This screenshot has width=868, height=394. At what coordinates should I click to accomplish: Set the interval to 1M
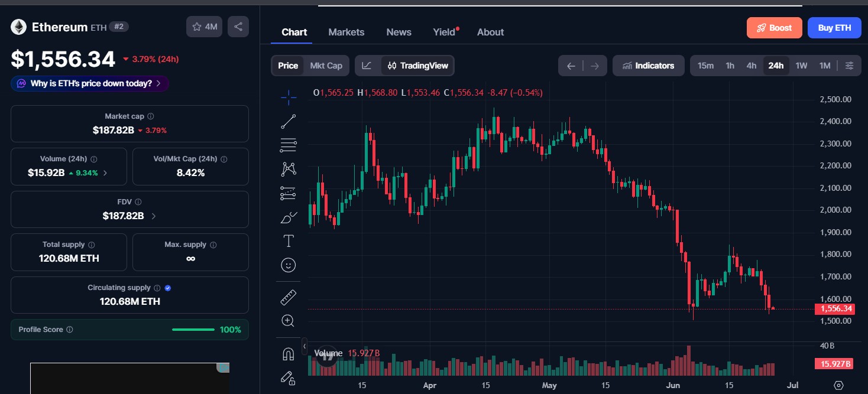[x=825, y=66]
